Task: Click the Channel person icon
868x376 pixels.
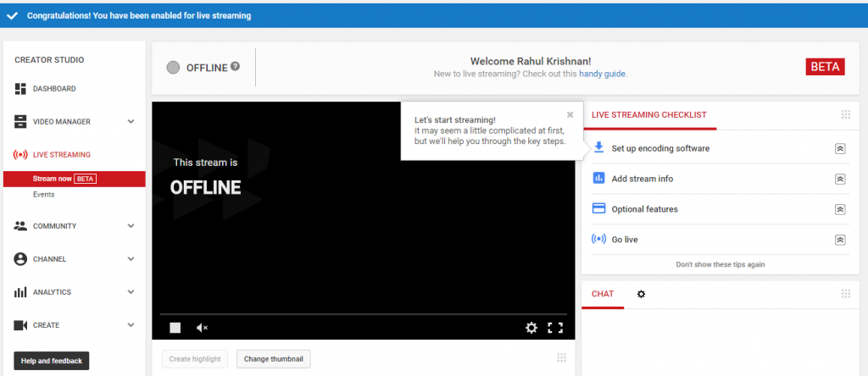Action: click(x=20, y=259)
